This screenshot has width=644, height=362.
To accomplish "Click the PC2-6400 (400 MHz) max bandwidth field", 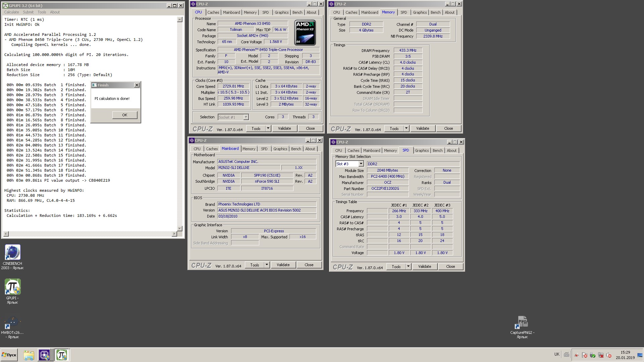I will [387, 176].
